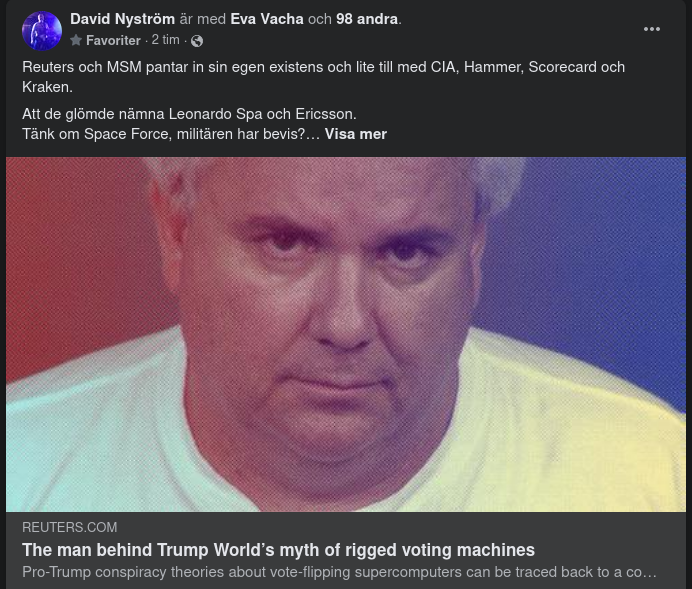Open the three-dot post options menu
692x589 pixels.
(651, 29)
